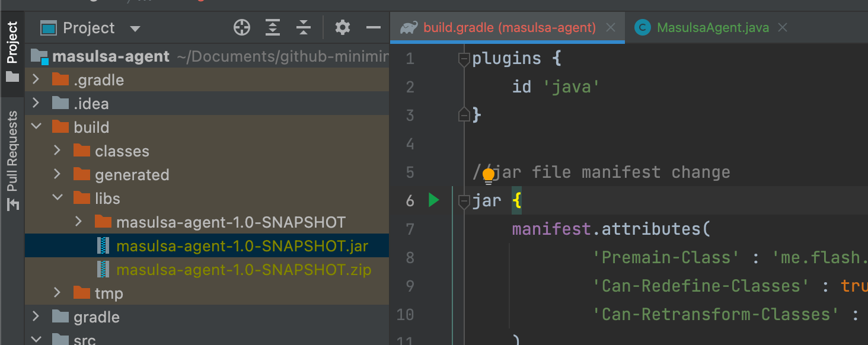Select the tmp folder
This screenshot has height=345, width=868.
click(x=207, y=293)
